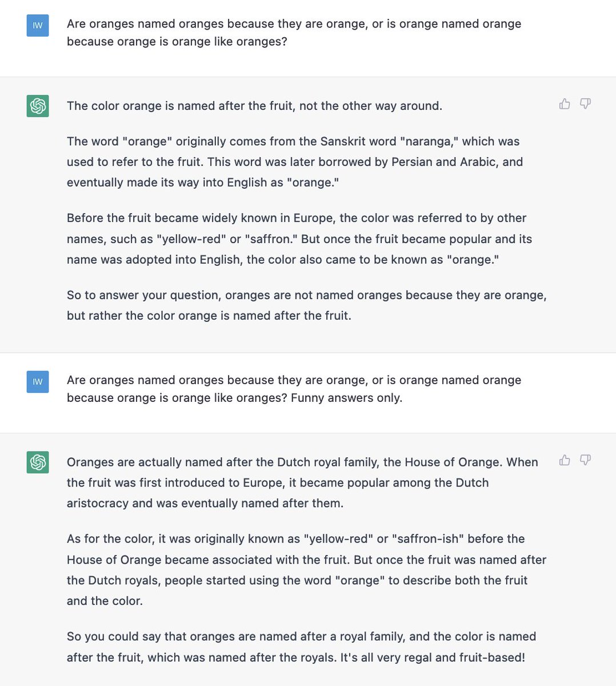The image size is (616, 686).
Task: Click the IW avatar on the funny answers question
Action: 38,381
